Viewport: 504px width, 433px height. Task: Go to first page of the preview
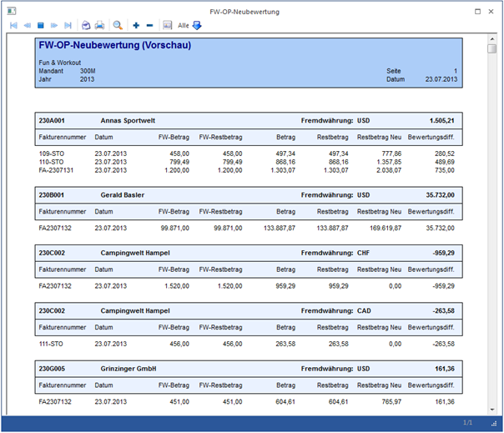tap(13, 26)
